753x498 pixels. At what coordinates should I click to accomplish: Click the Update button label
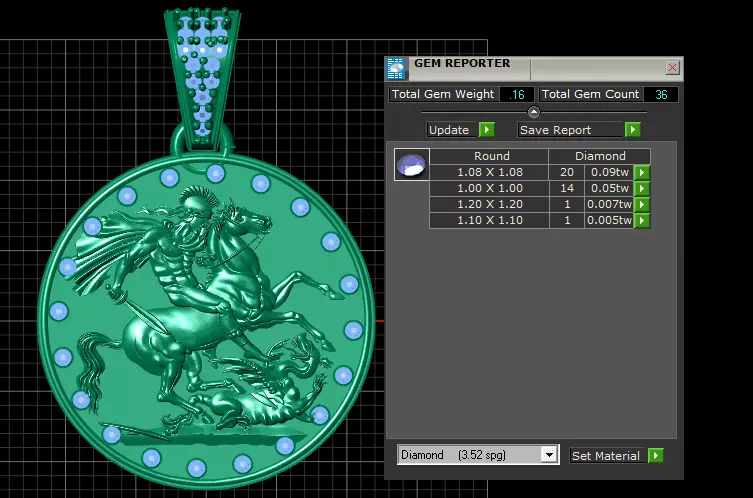pyautogui.click(x=449, y=130)
